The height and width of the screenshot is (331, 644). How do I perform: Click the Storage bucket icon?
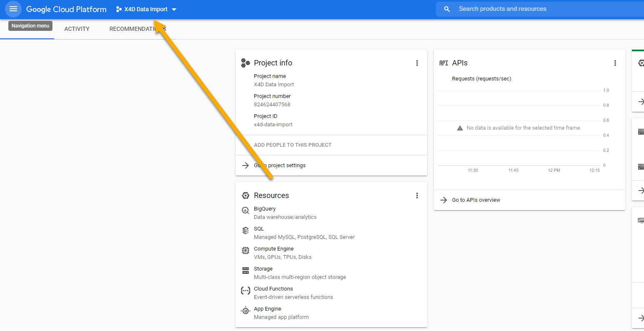pos(246,271)
